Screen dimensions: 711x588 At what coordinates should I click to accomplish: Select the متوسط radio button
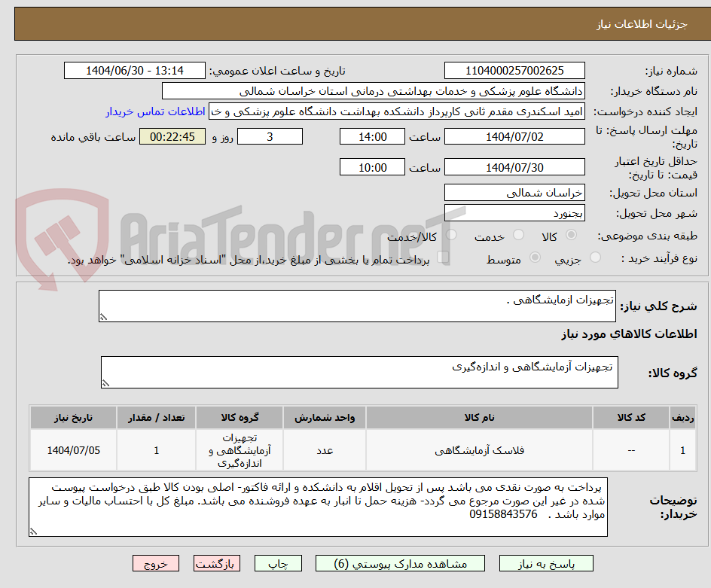click(535, 256)
